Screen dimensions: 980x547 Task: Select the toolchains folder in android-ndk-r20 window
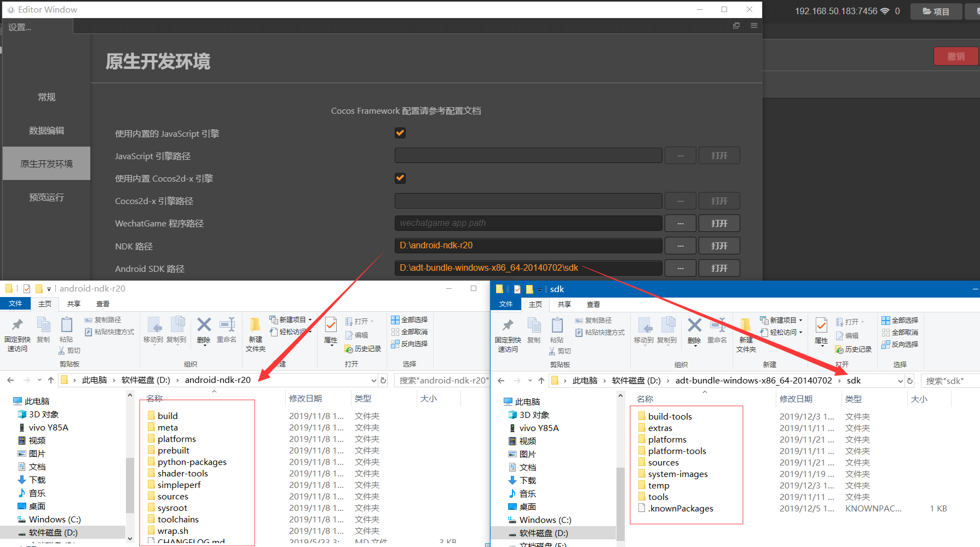pos(178,519)
